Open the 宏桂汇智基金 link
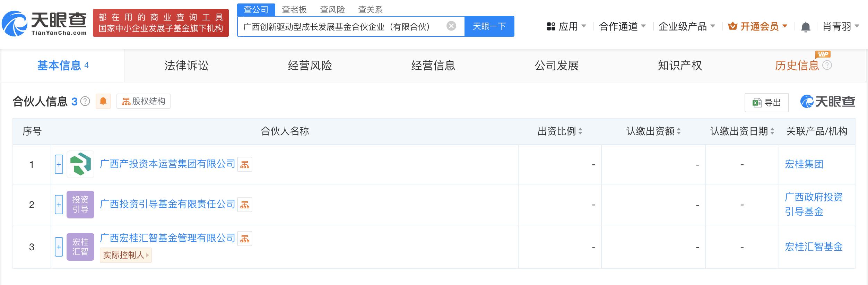868x285 pixels. pyautogui.click(x=814, y=247)
